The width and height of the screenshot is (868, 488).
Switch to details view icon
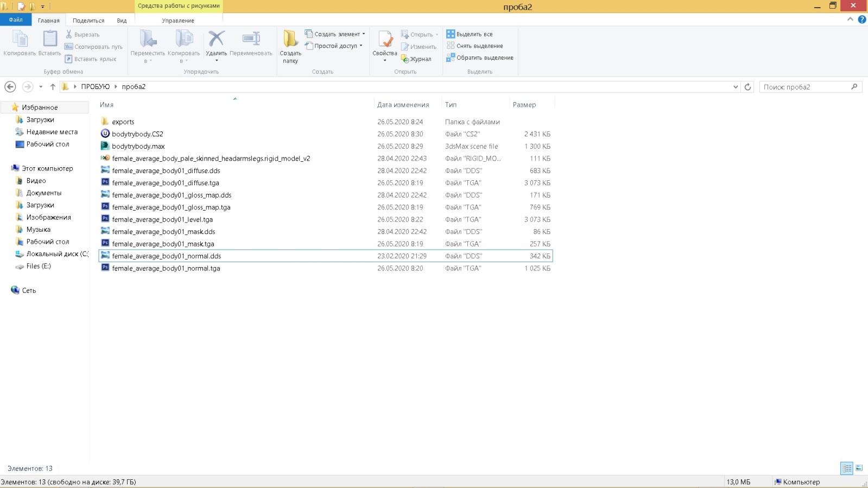pos(846,468)
